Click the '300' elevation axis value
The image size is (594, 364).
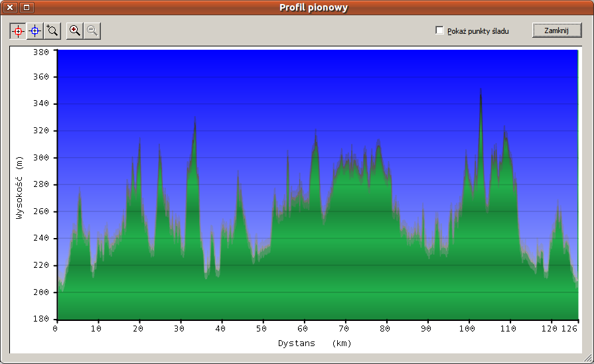(41, 157)
